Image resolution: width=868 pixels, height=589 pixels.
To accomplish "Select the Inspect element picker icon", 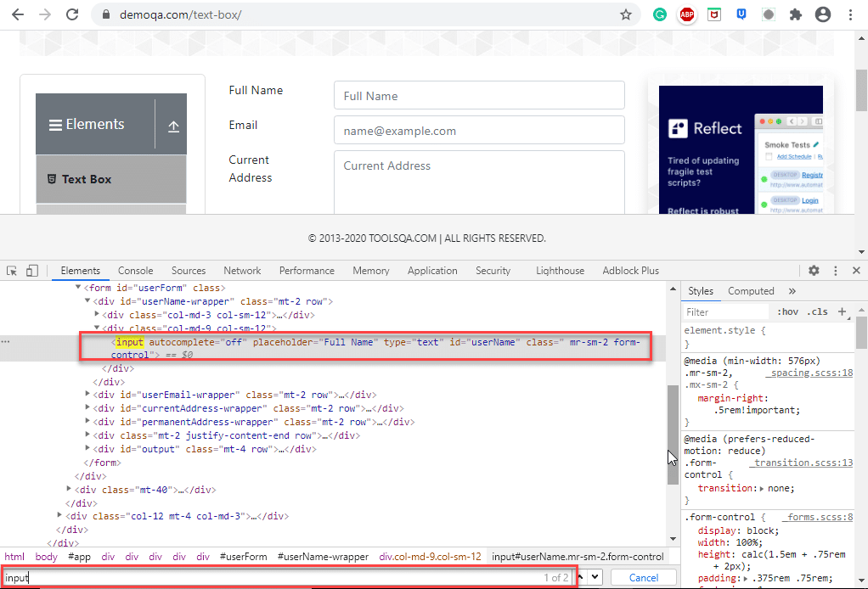I will click(x=12, y=269).
